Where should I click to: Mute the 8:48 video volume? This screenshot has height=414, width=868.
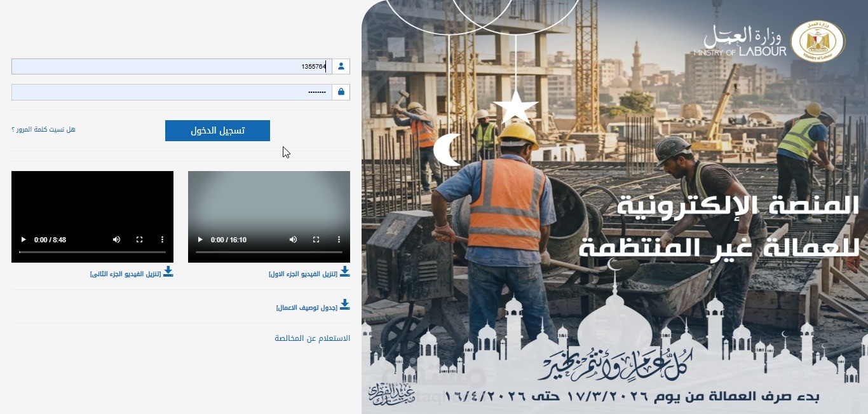pos(116,240)
